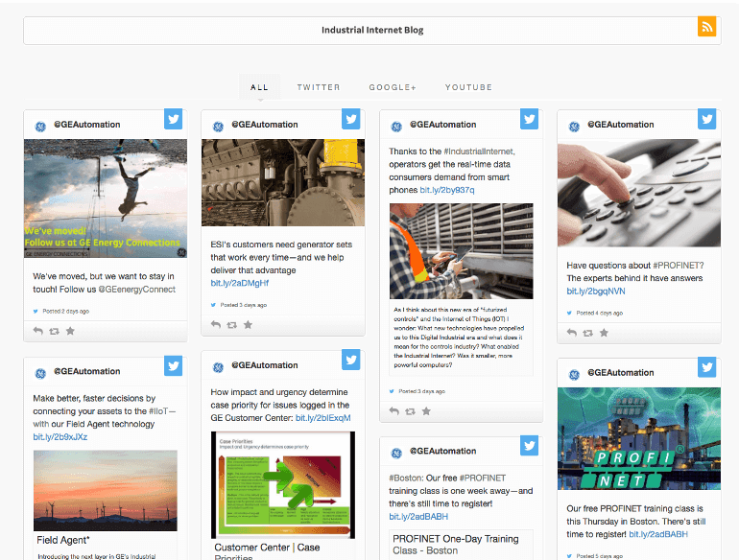This screenshot has height=560, width=739.
Task: Open the 'Field Agent*' article title
Action: tap(63, 540)
